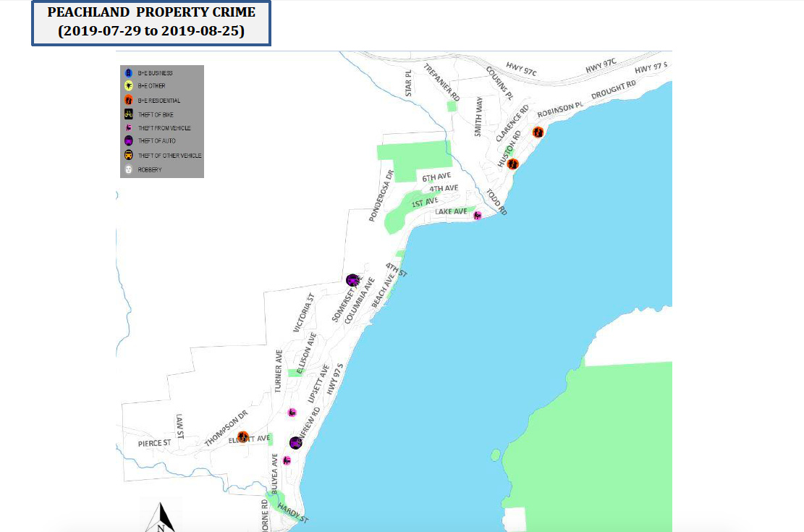Select the orange break-in marker on Elliott Ave

coord(243,436)
